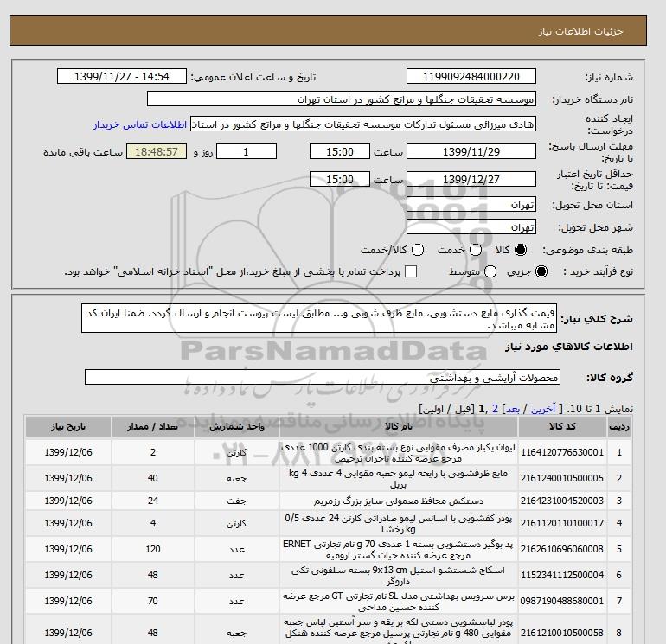Click the request creator field هادی میرزائی
The height and width of the screenshot is (644, 666).
[363, 124]
